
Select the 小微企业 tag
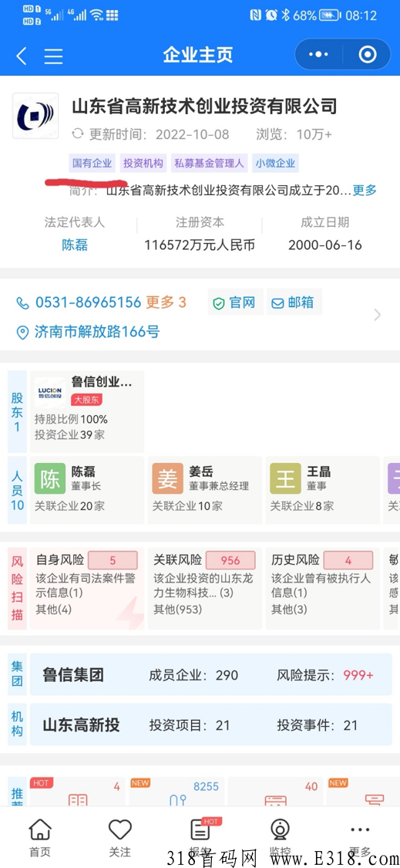tap(275, 164)
